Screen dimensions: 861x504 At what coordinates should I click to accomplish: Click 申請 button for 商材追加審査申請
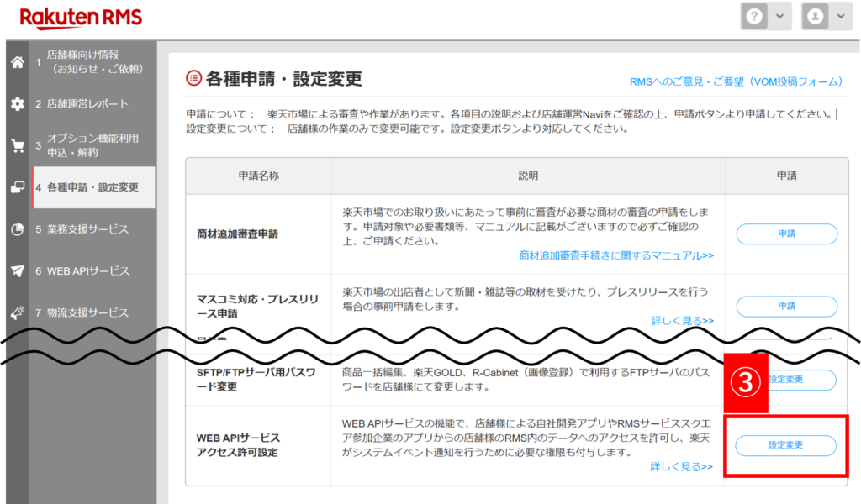786,234
